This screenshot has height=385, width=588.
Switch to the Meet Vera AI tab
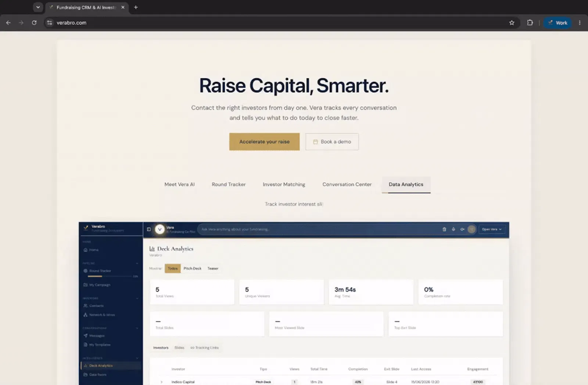179,184
